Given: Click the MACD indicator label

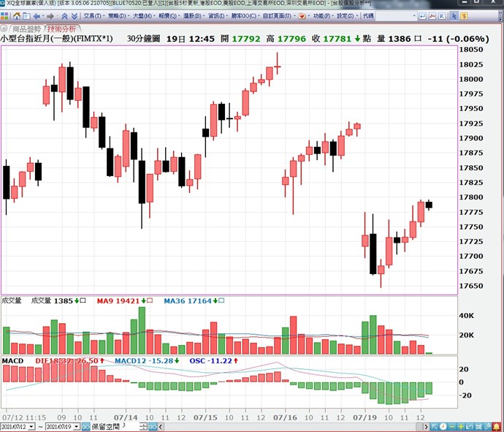Looking at the screenshot, I should click(12, 361).
